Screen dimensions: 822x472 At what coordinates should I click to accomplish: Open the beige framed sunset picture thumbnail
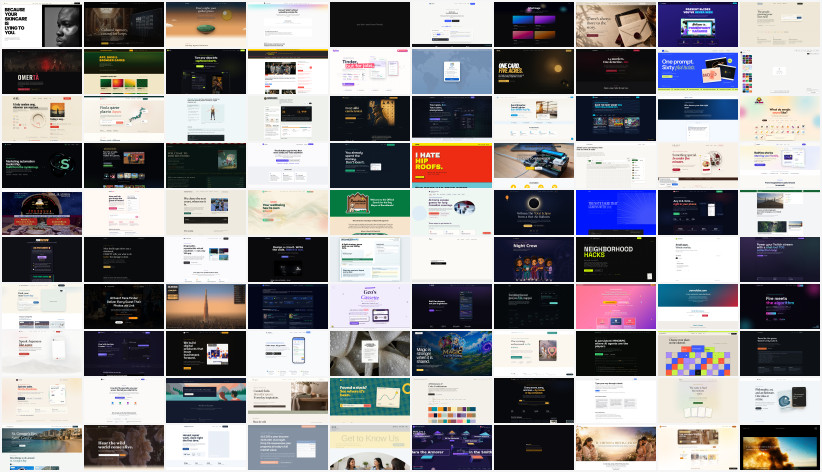(x=42, y=119)
